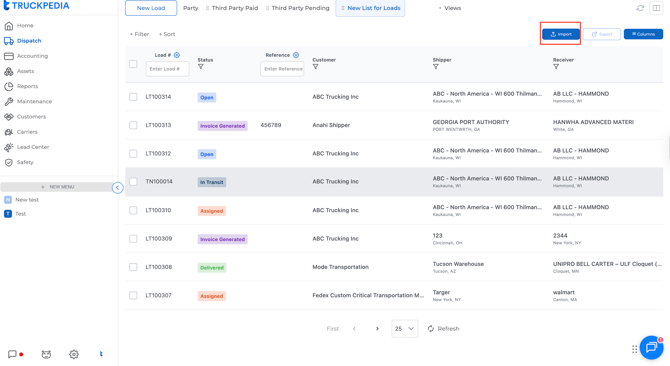Screen dimensions: 670x366
Task: Switch to the Party view tab
Action: [x=191, y=8]
